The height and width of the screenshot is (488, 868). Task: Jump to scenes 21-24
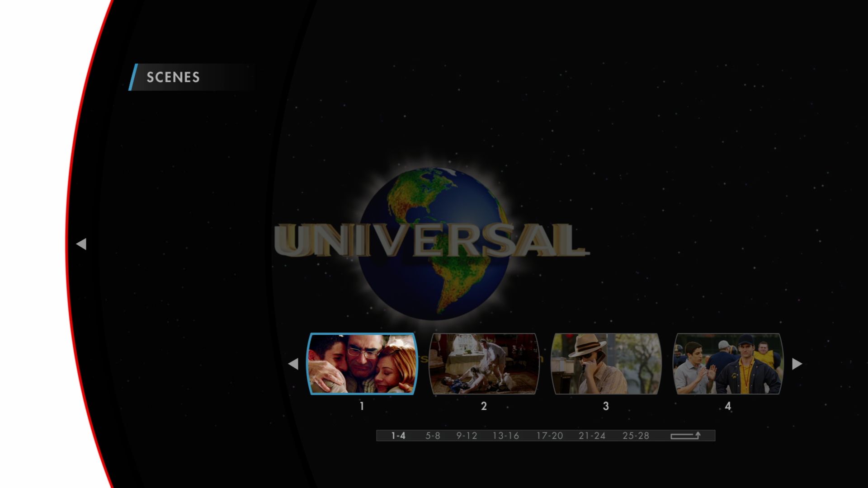click(592, 436)
